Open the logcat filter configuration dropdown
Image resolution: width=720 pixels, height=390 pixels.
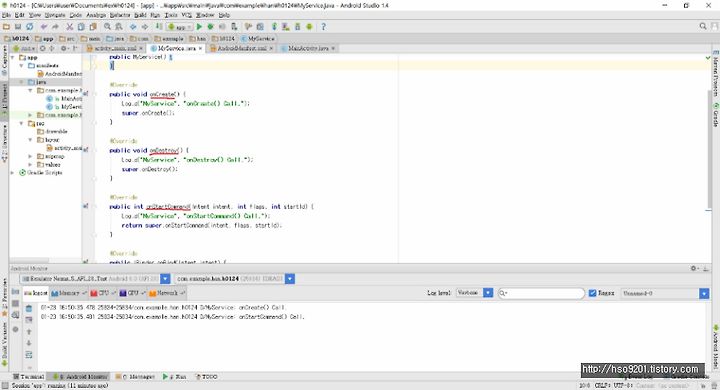[x=704, y=293]
